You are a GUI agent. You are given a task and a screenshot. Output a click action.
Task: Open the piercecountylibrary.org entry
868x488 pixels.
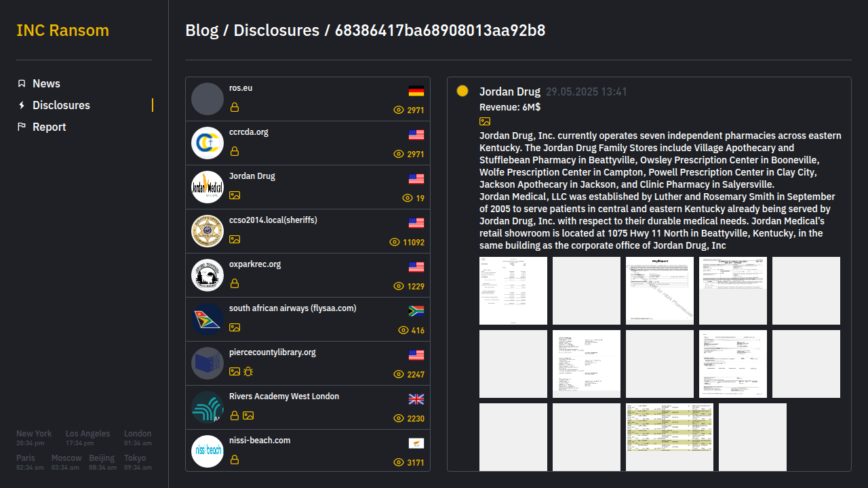click(308, 363)
